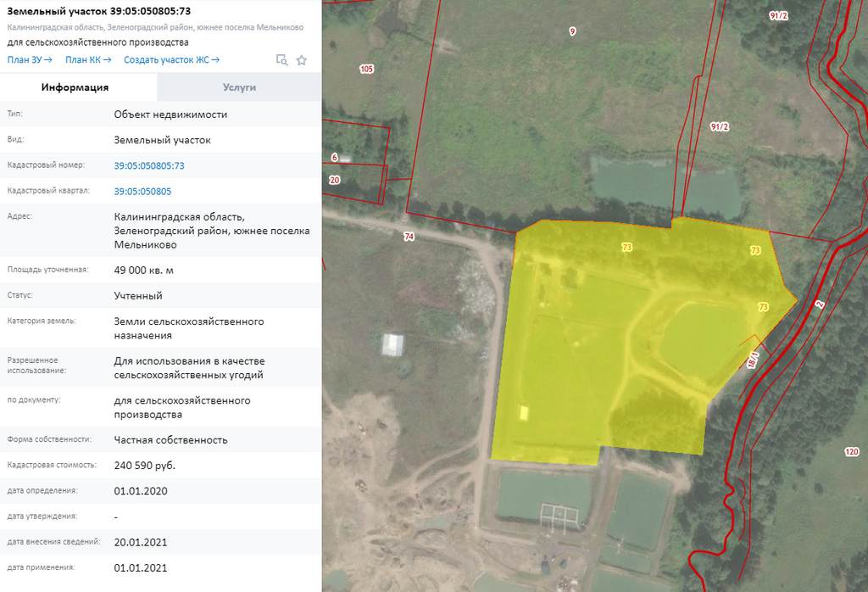Select parcel labeled 74 on the map
Screen dimensions: 868x592
(409, 237)
